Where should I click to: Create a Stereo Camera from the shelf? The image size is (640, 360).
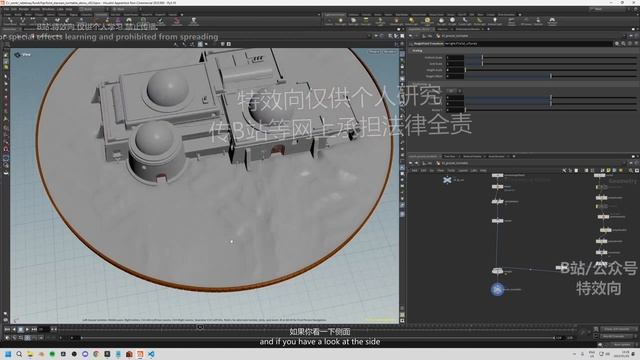pyautogui.click(x=511, y=21)
